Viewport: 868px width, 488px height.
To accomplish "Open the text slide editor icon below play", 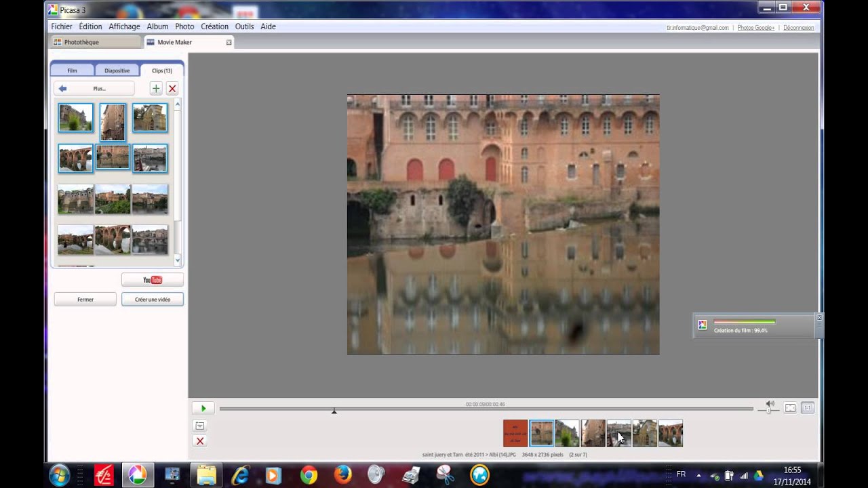I will [200, 426].
